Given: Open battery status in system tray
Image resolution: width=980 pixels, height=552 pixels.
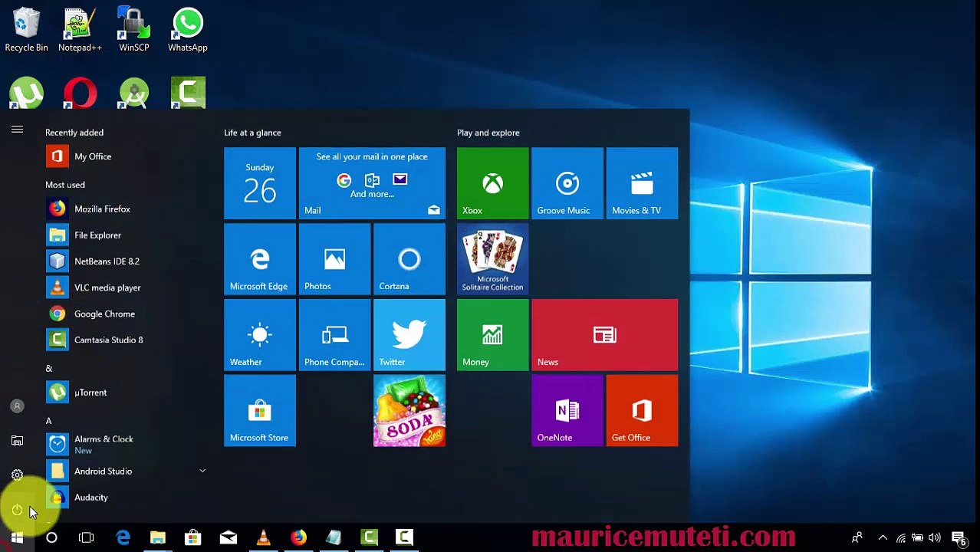Looking at the screenshot, I should (917, 538).
